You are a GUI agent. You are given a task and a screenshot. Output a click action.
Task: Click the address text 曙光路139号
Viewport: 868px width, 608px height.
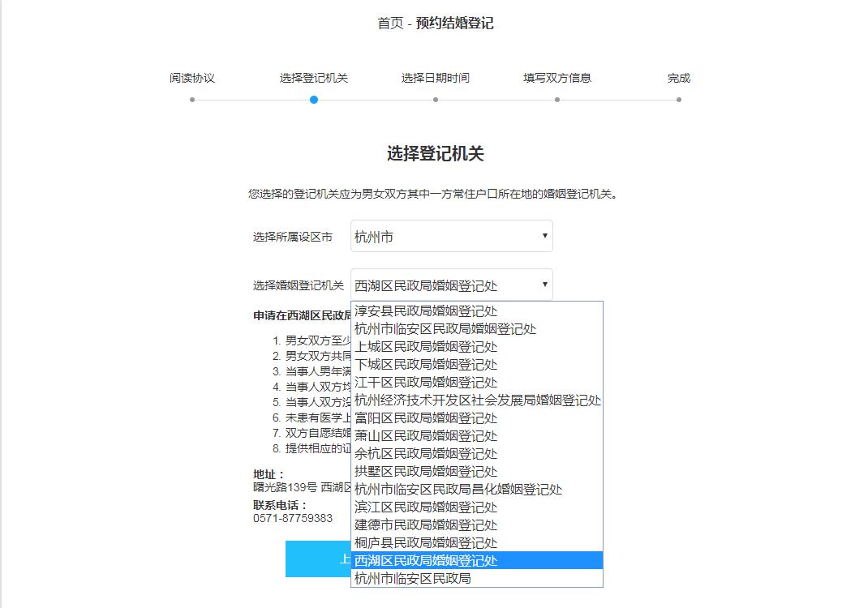[x=285, y=487]
